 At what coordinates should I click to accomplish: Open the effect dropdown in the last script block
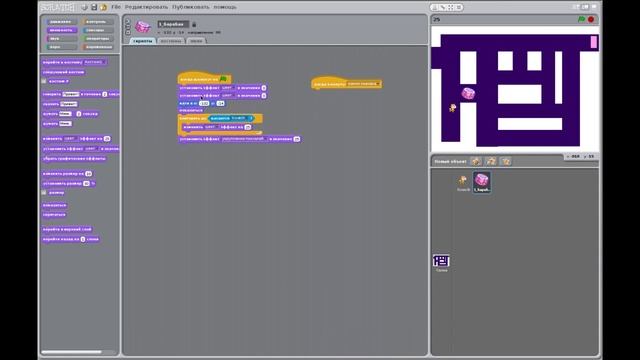pyautogui.click(x=244, y=139)
